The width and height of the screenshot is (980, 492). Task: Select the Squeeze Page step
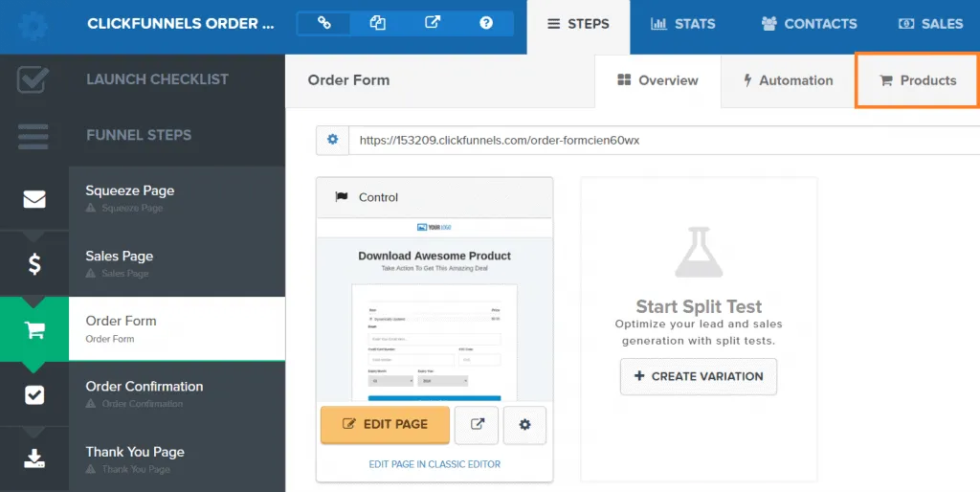(x=177, y=198)
